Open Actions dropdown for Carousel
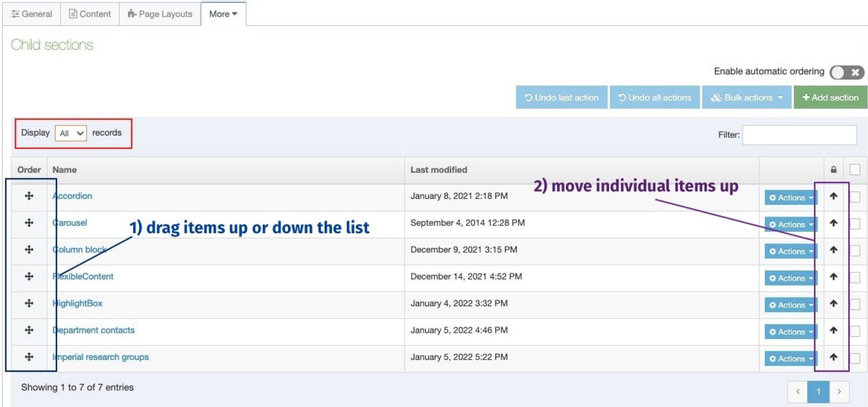 tap(790, 224)
